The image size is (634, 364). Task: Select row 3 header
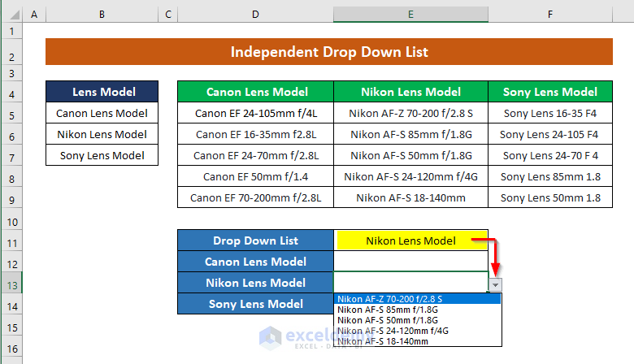(x=11, y=73)
